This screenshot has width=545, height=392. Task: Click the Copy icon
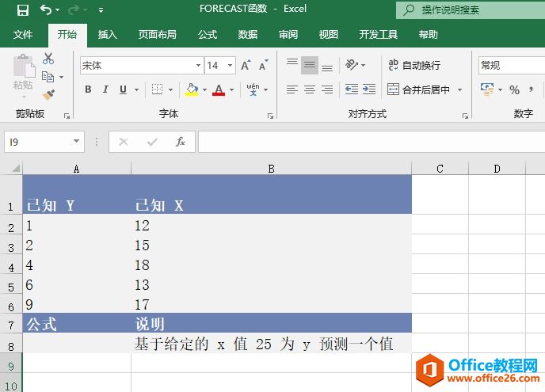tap(48, 77)
